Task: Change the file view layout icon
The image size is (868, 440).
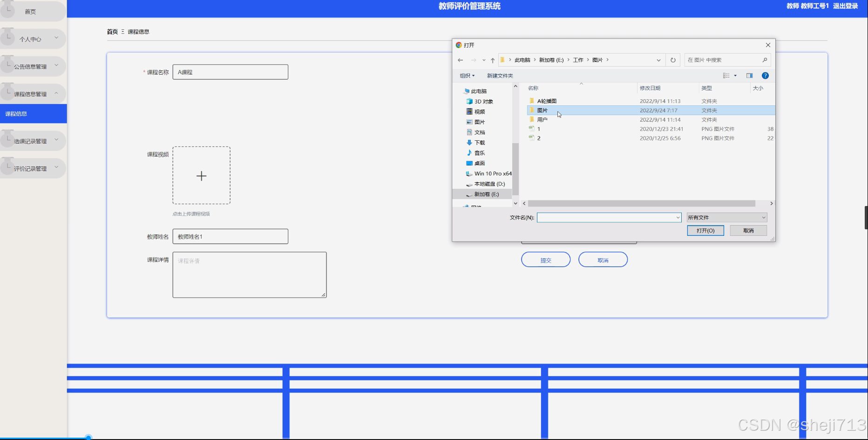Action: 726,76
